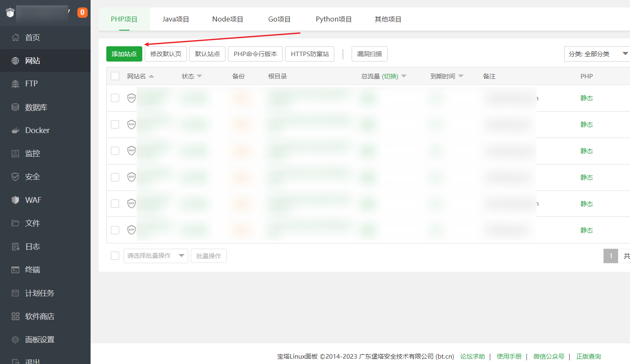Toggle the select-all checkbox in the table header
This screenshot has height=364, width=630.
[x=115, y=76]
